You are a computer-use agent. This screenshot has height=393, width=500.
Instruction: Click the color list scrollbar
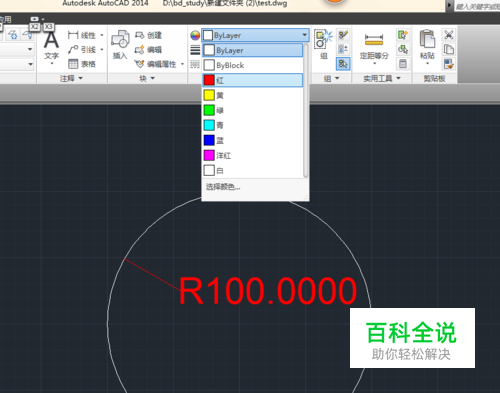pyautogui.click(x=305, y=110)
